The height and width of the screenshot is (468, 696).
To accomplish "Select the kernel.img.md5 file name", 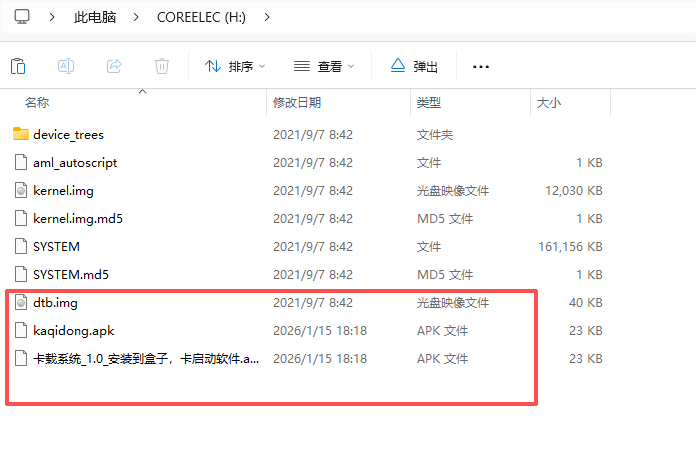I will click(x=78, y=219).
